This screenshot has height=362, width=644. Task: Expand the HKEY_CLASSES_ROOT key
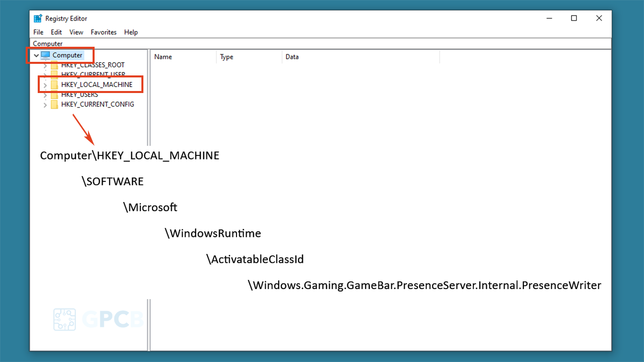click(x=45, y=65)
